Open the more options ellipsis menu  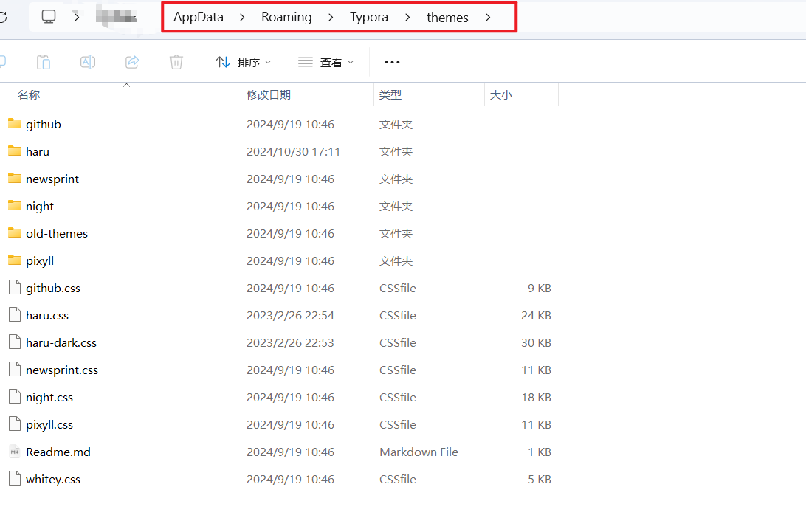point(392,62)
